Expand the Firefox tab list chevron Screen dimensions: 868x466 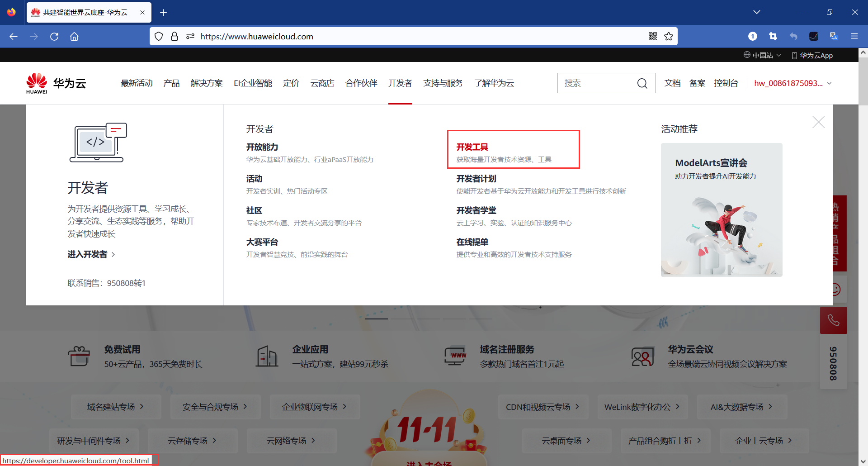757,12
